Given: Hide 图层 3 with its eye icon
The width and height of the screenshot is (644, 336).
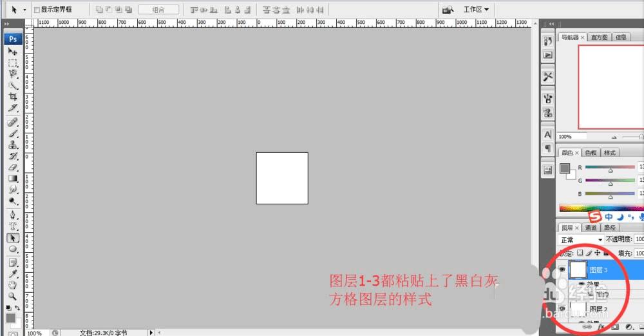Looking at the screenshot, I should [x=562, y=270].
